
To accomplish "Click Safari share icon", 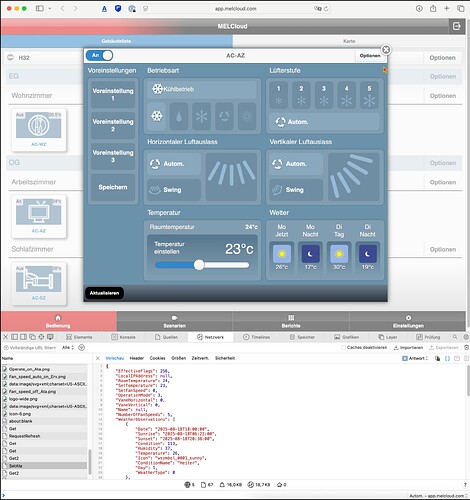I will [x=433, y=8].
